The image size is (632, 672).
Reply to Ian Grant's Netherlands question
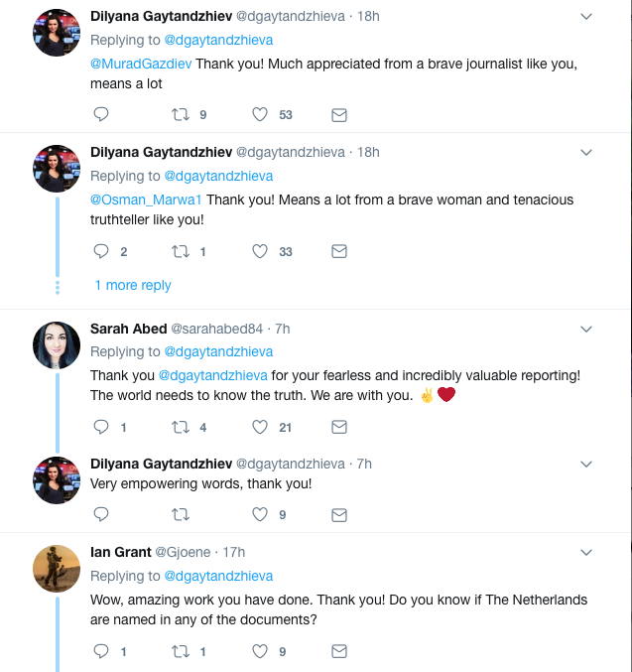coord(100,652)
